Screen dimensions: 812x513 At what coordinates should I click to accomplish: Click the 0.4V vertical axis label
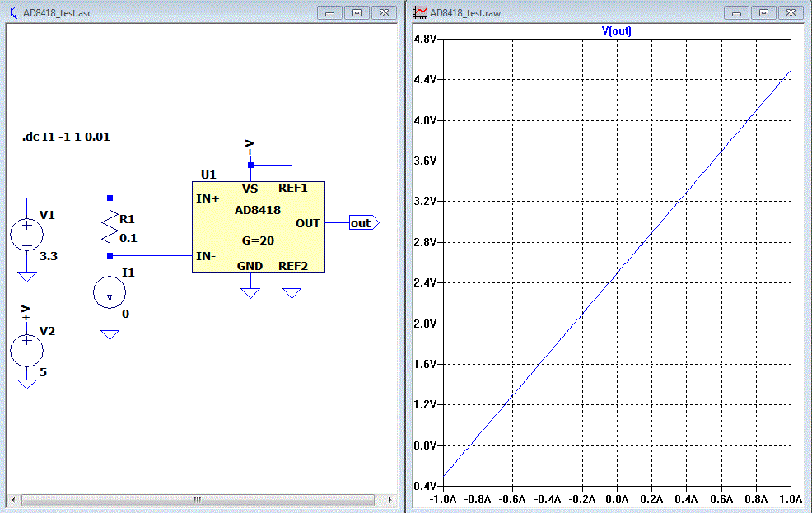425,486
